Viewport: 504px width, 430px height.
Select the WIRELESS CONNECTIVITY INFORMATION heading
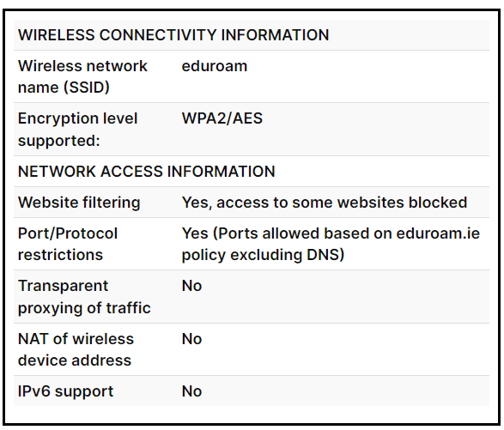pos(173,34)
